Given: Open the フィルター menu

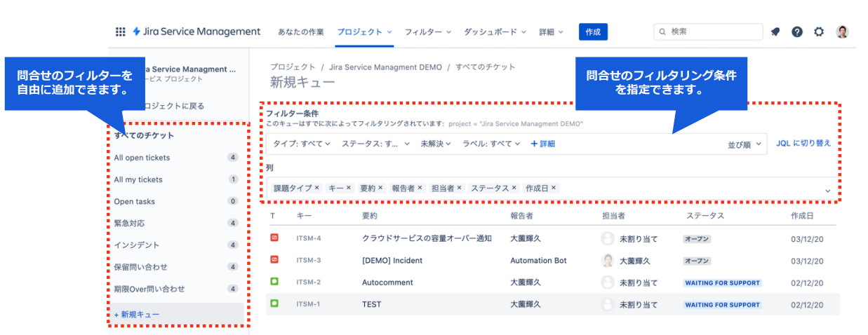Looking at the screenshot, I should click(428, 32).
